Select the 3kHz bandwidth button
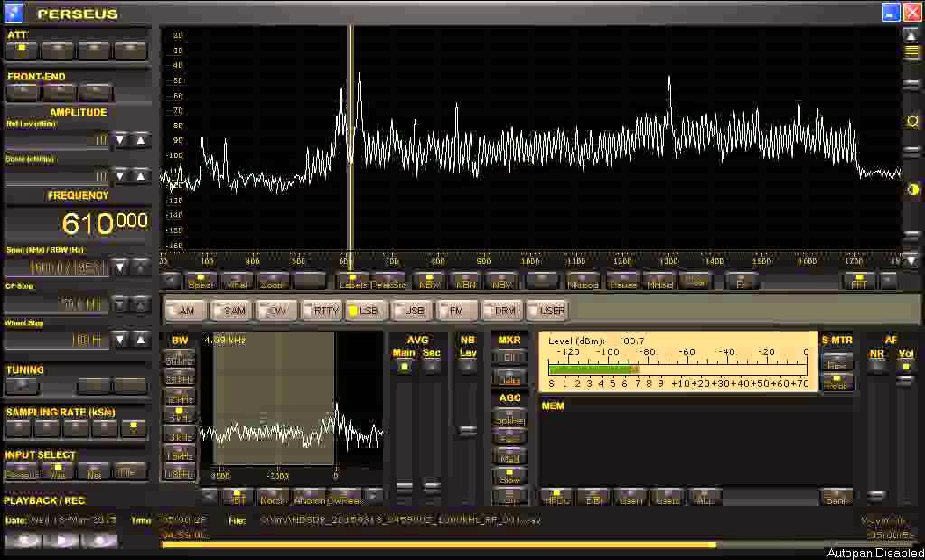The height and width of the screenshot is (560, 925). [180, 435]
